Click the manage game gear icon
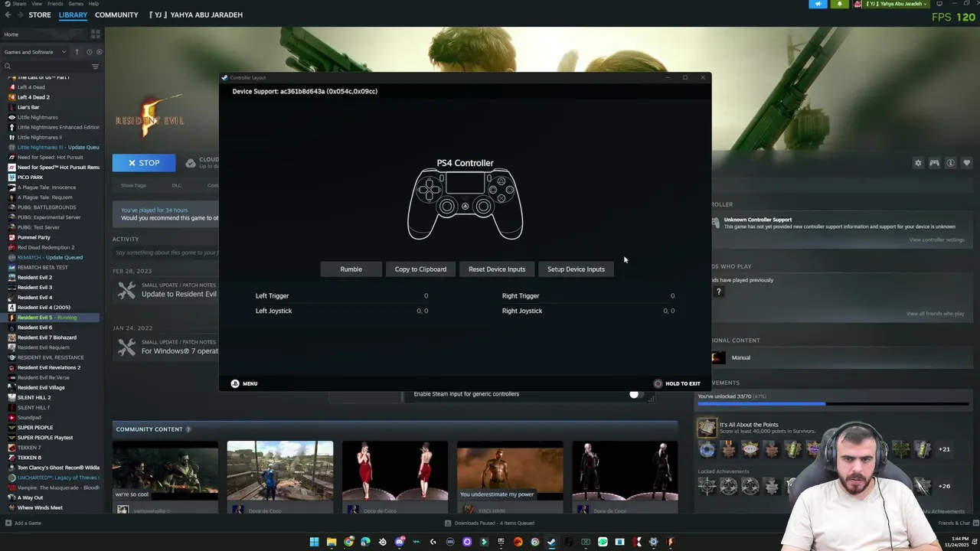 (x=918, y=163)
